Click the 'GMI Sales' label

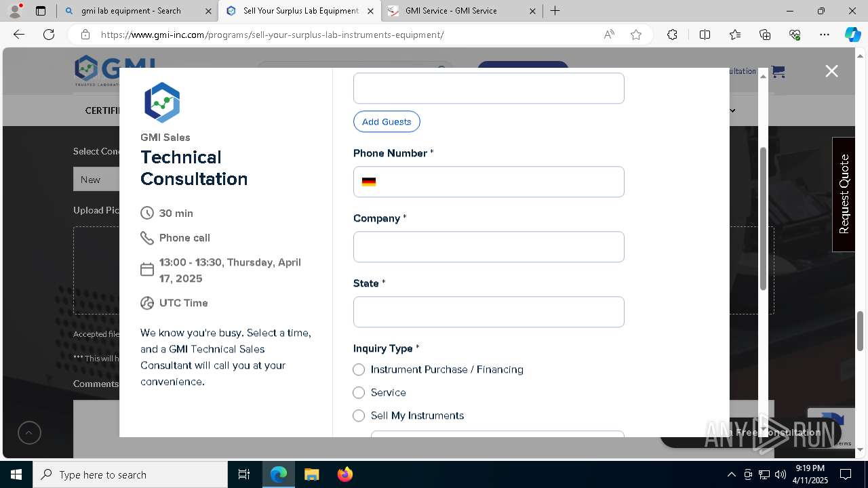tap(165, 138)
